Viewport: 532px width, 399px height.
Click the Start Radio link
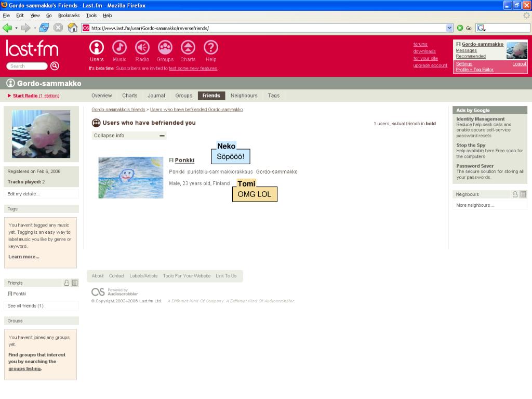(36, 96)
